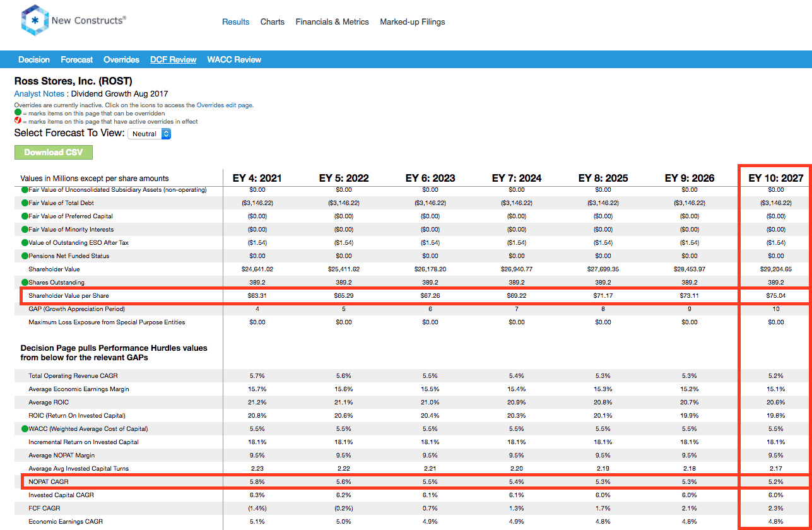Click Incremental Return on Invested Capital label
812x530 pixels.
[83, 442]
